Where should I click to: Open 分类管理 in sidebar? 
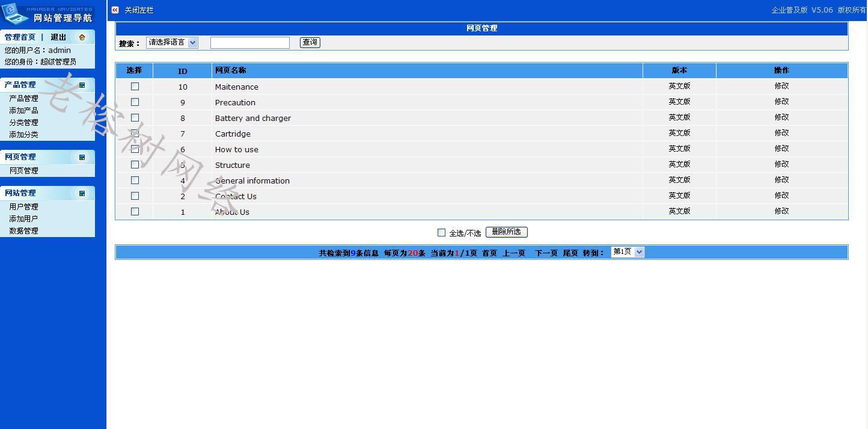pyautogui.click(x=23, y=123)
